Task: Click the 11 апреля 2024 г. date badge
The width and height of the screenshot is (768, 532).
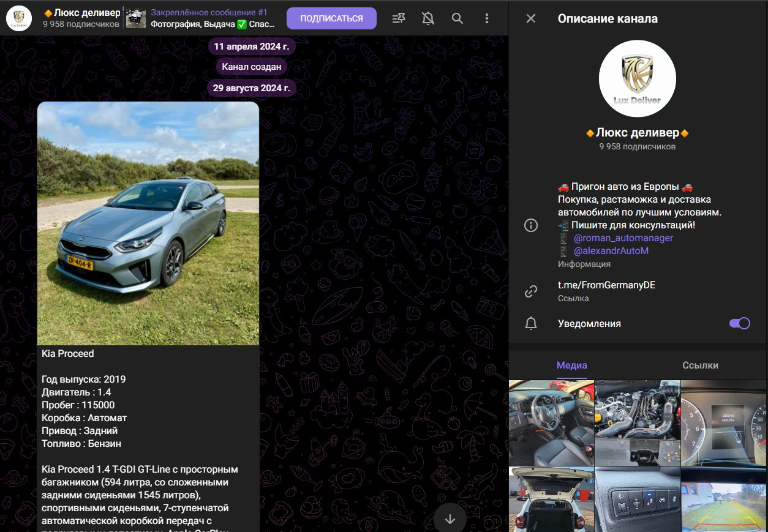Action: coord(252,46)
